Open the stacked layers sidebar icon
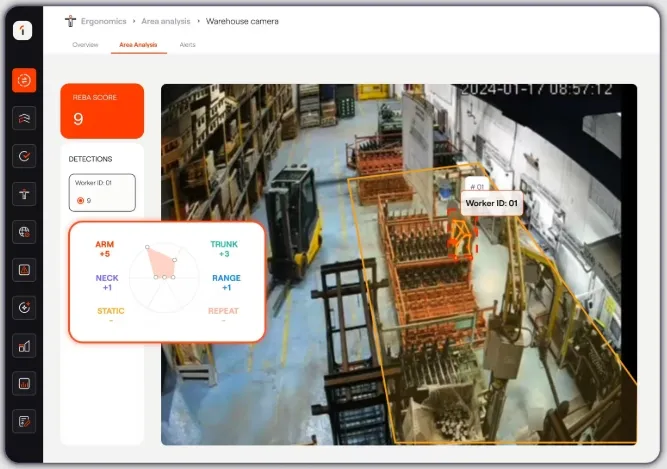Viewport: 667px width, 469px height. point(24,118)
